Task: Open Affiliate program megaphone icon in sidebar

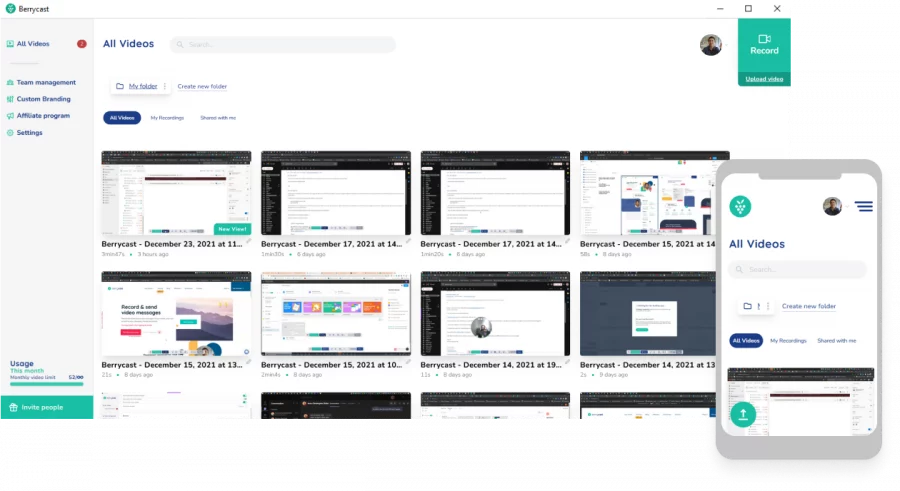Action: pyautogui.click(x=10, y=116)
